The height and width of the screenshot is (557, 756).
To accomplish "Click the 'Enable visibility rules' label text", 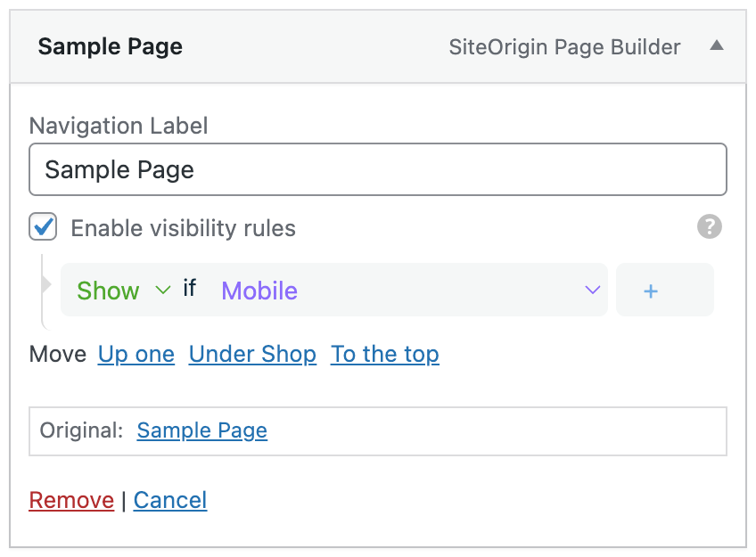I will coord(183,228).
